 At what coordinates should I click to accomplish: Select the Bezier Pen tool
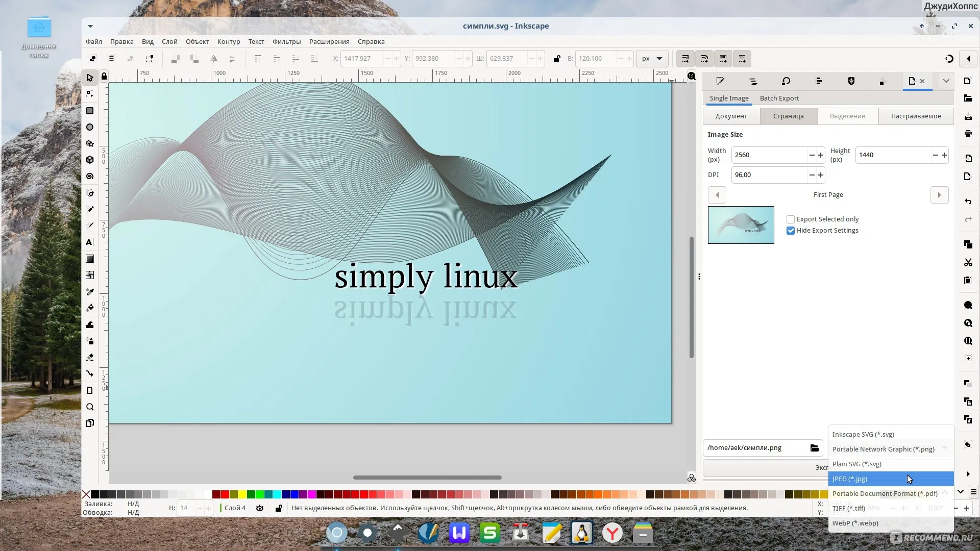pyautogui.click(x=90, y=193)
